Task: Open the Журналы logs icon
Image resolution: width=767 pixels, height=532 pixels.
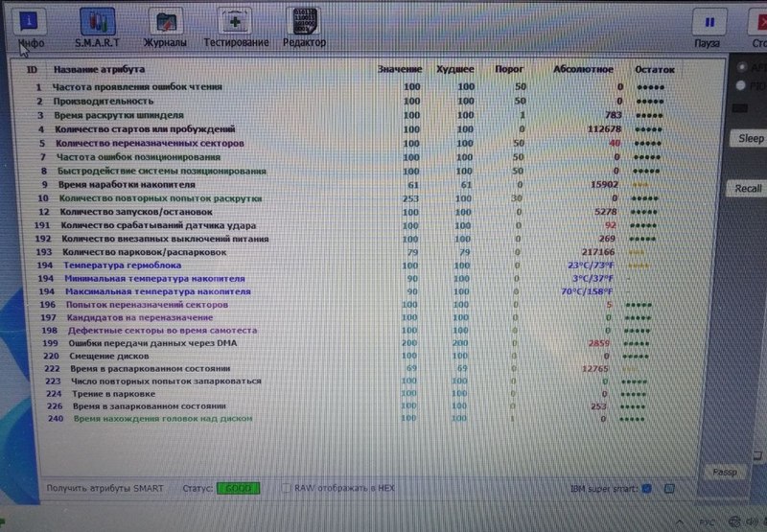Action: 165,22
